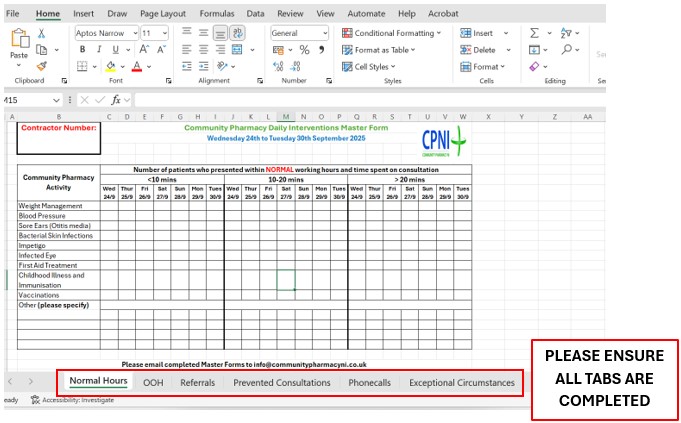
Task: Toggle Wrap Text in Alignment group
Action: [237, 33]
